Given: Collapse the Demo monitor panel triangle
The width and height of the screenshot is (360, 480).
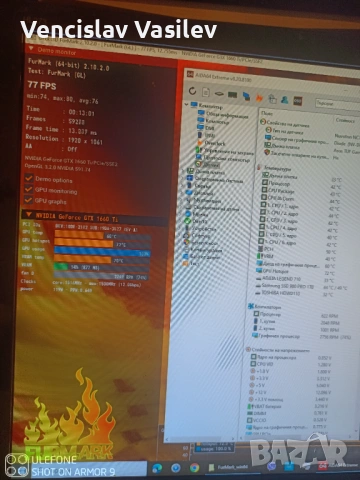Looking at the screenshot, I should [31, 49].
